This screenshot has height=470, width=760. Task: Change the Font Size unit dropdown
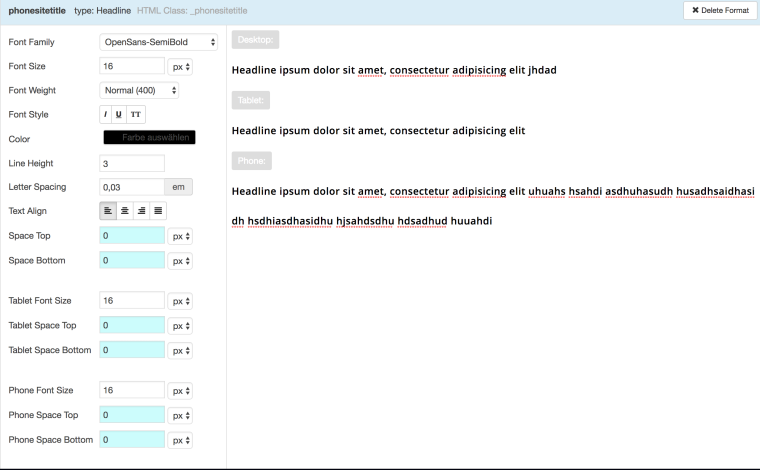click(181, 67)
